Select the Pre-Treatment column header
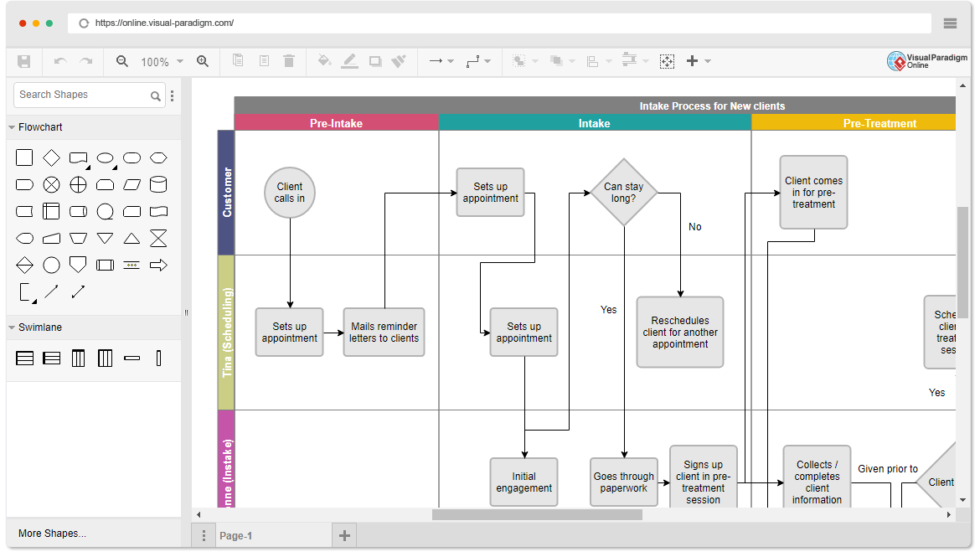The image size is (980, 557). (x=854, y=123)
